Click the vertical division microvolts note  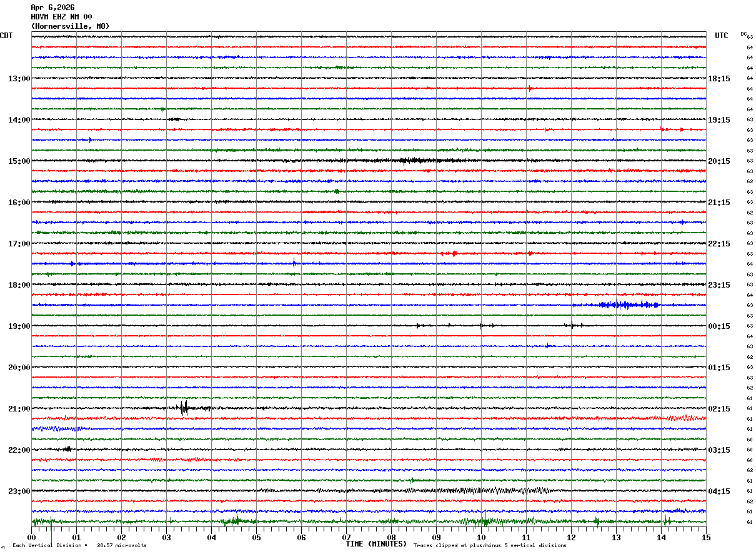click(79, 545)
